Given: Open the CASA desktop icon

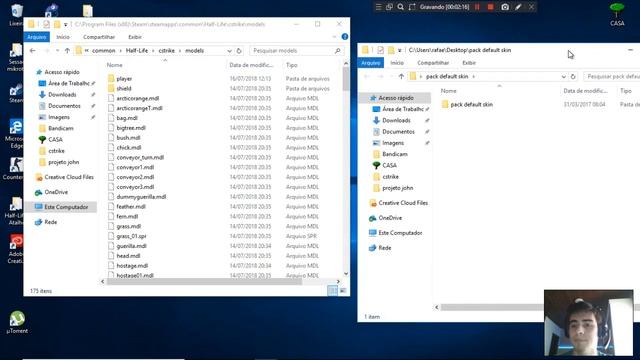Looking at the screenshot, I should (617, 14).
